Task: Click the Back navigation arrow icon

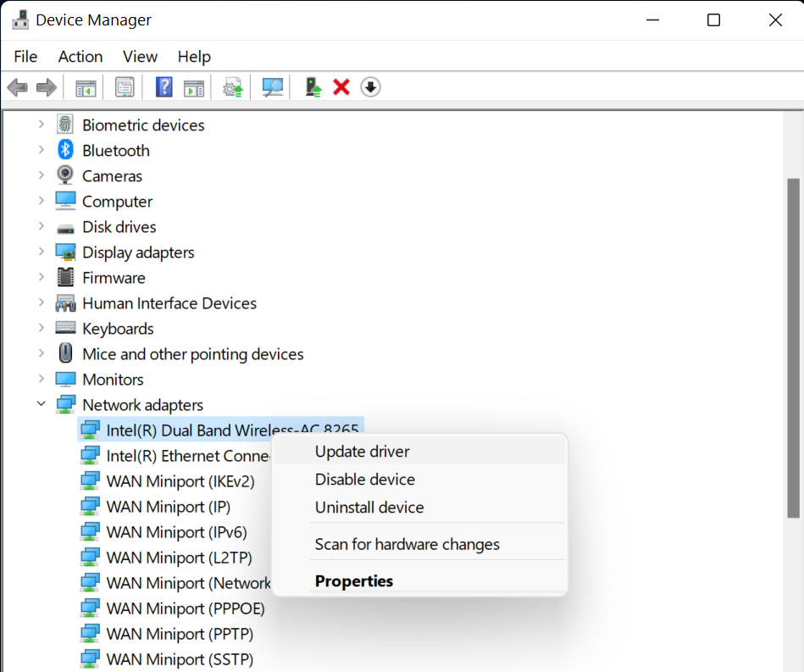Action: pos(18,86)
